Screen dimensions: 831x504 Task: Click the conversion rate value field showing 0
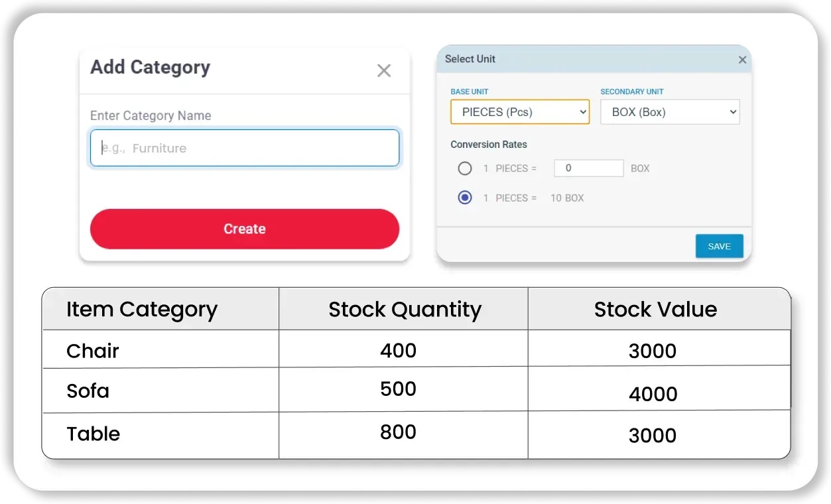[588, 168]
